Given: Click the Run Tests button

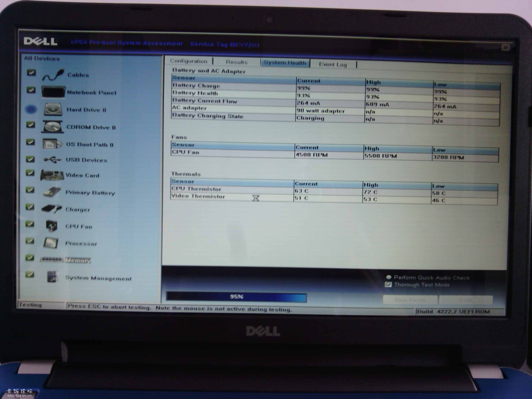Looking at the screenshot, I should coord(410,300).
